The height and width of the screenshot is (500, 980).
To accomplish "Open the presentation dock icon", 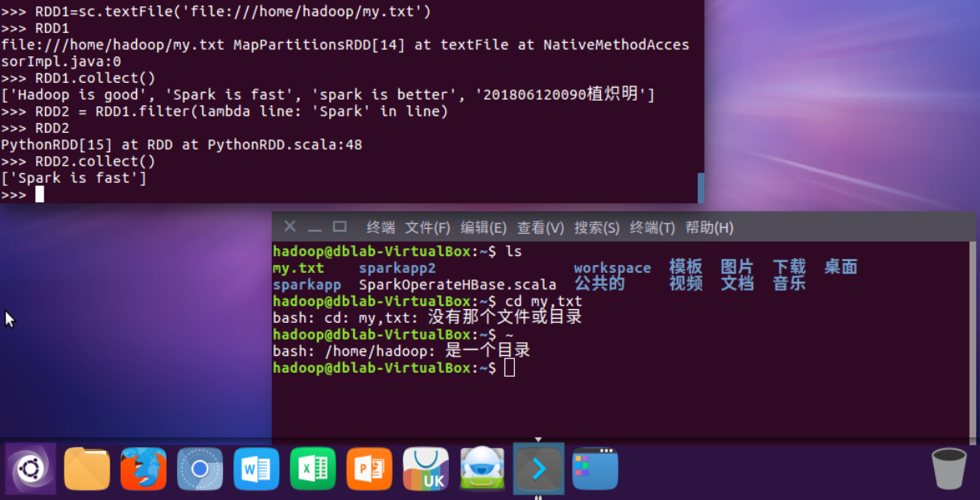I will click(369, 469).
